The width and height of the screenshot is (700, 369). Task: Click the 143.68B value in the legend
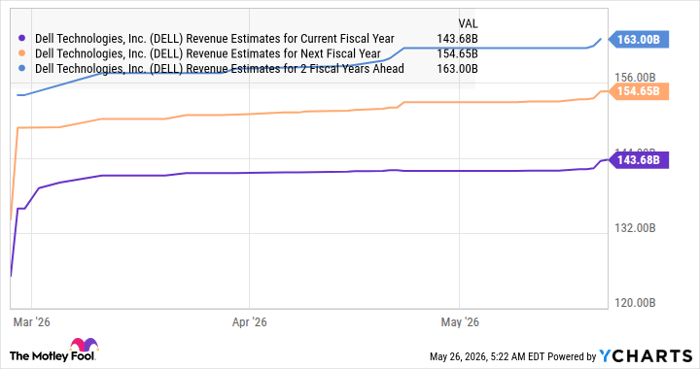coord(457,39)
